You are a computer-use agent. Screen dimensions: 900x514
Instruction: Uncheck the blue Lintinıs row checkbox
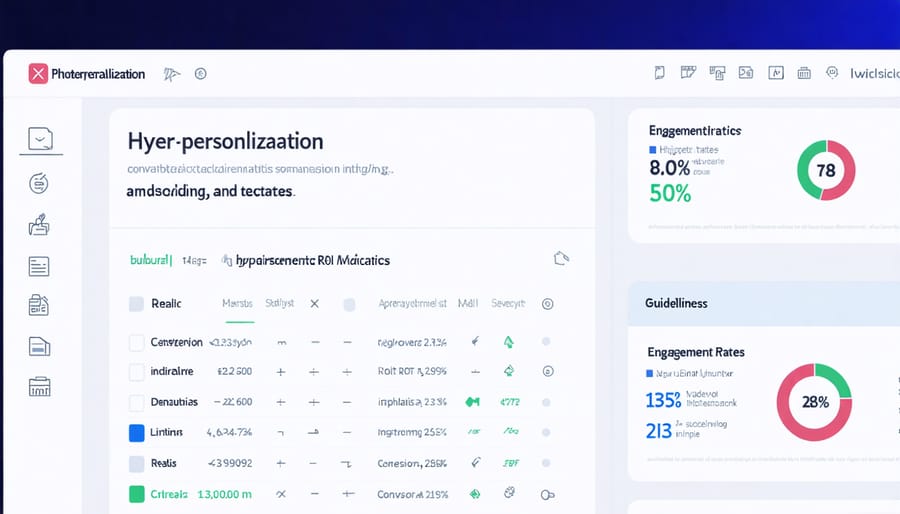pyautogui.click(x=137, y=433)
